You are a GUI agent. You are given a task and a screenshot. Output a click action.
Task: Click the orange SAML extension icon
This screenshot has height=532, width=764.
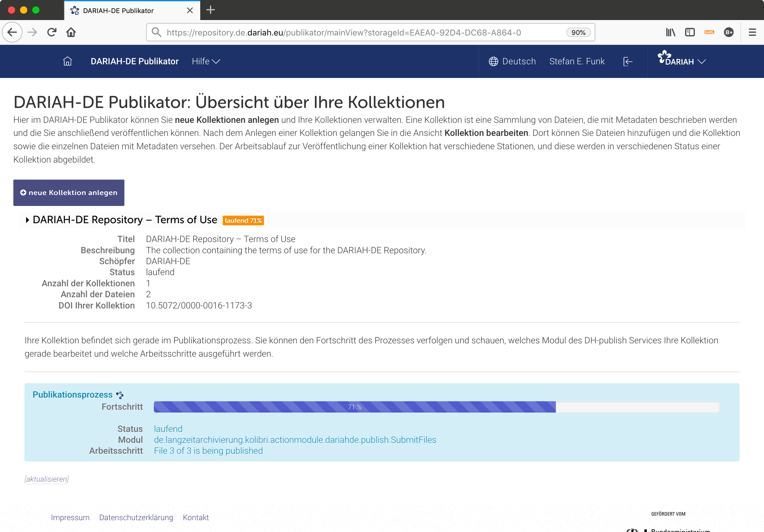coord(709,32)
